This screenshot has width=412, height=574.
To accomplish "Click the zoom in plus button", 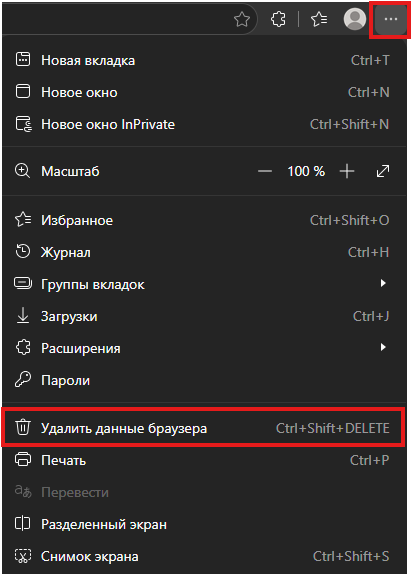I will 346,171.
